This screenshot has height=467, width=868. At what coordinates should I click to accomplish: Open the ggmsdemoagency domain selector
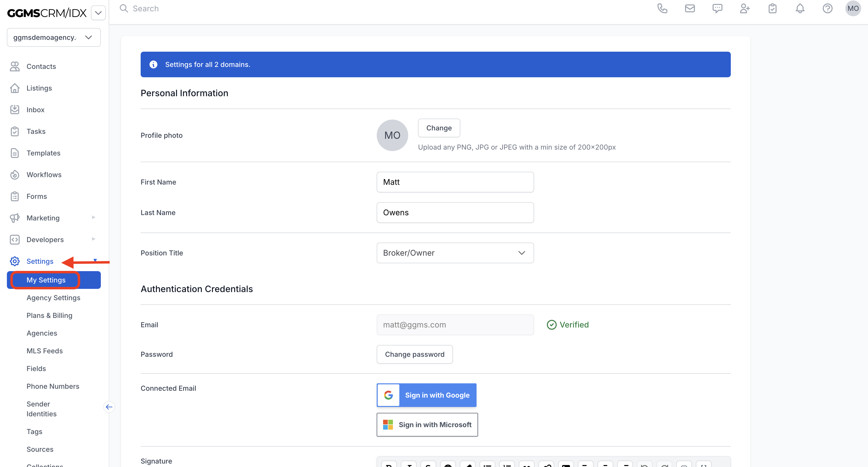(54, 37)
